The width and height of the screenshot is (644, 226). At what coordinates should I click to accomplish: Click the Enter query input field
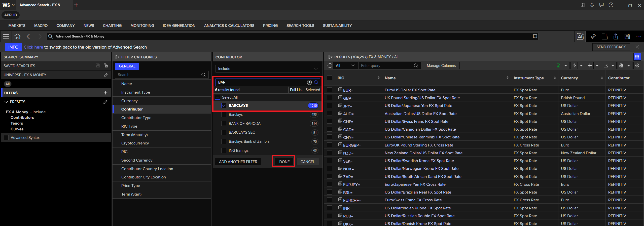click(389, 66)
